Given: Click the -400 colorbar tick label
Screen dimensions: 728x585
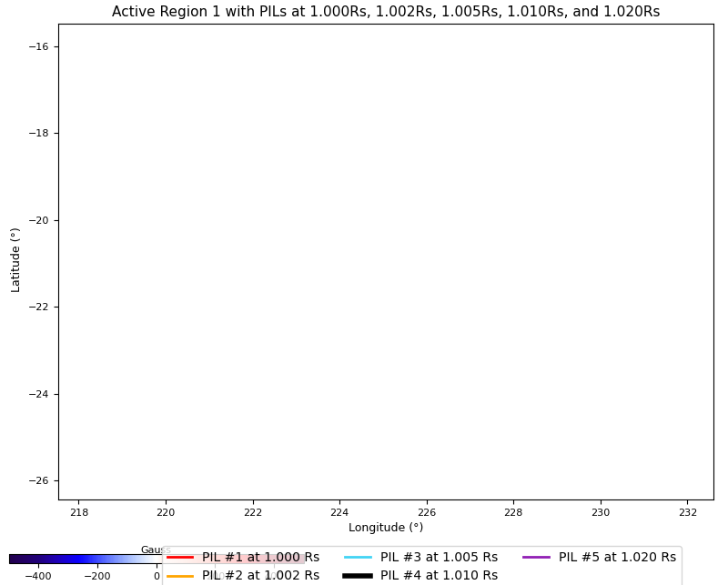Looking at the screenshot, I should coord(37,576).
